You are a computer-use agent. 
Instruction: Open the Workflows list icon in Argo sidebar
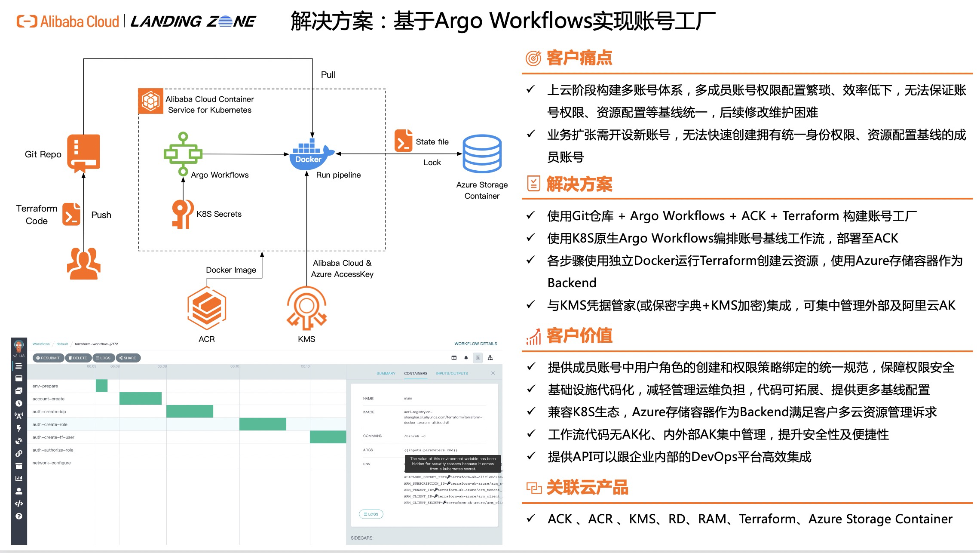tap(19, 366)
